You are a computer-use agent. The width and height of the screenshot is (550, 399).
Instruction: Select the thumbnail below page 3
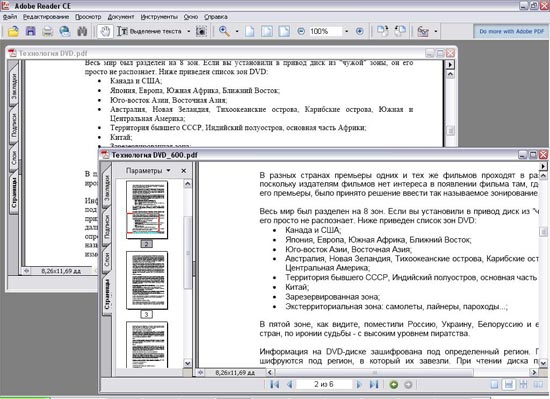[147, 345]
